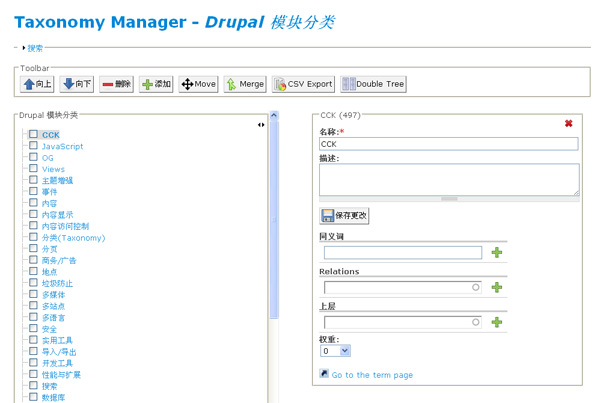Select the 垃圾防止 term in tree
The height and width of the screenshot is (403, 600).
[57, 283]
